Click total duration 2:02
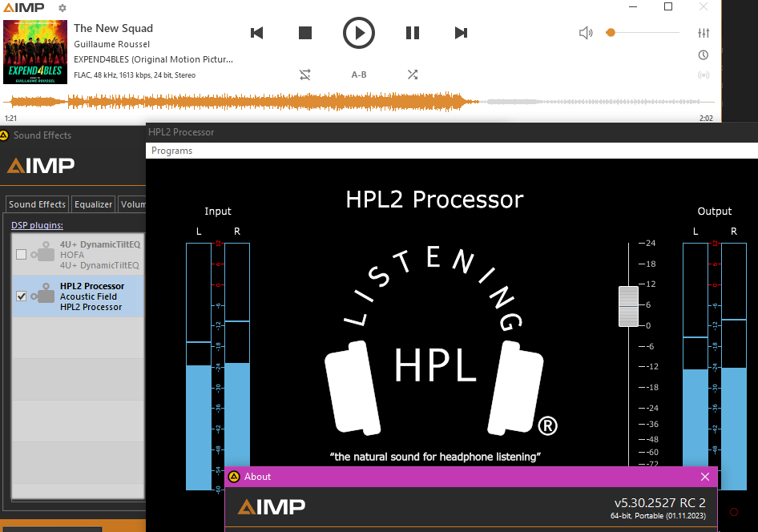Image resolution: width=758 pixels, height=532 pixels. point(706,118)
